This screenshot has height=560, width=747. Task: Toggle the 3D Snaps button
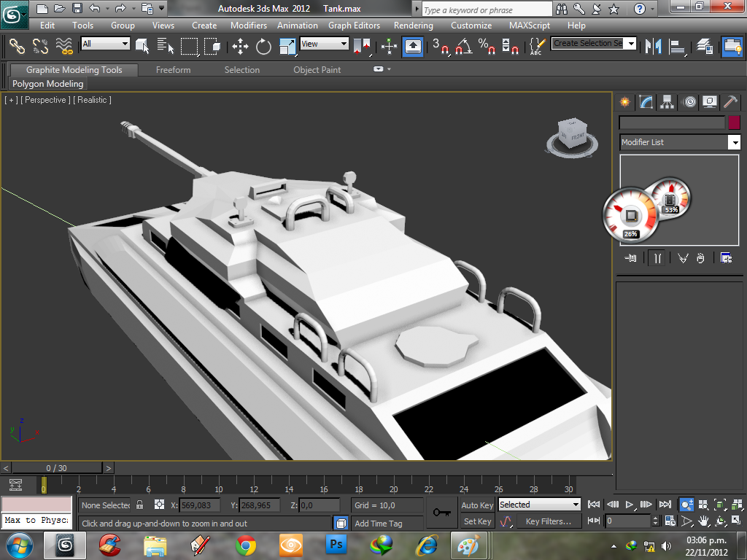pos(440,47)
